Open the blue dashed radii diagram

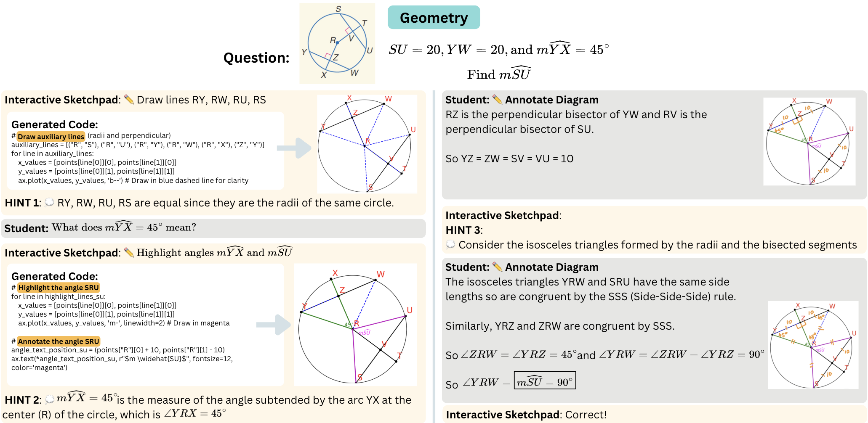click(367, 144)
